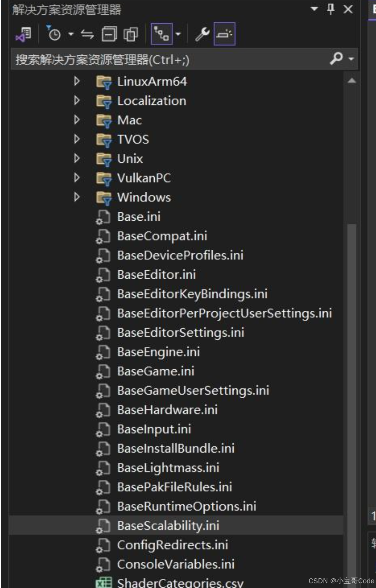Click the pending changes filter clock icon
Image resolution: width=376 pixels, height=588 pixels.
point(54,34)
